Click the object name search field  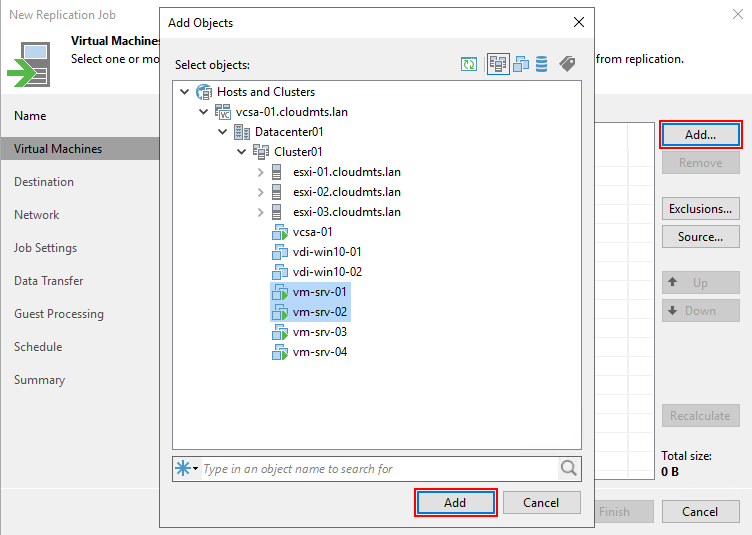coord(378,468)
